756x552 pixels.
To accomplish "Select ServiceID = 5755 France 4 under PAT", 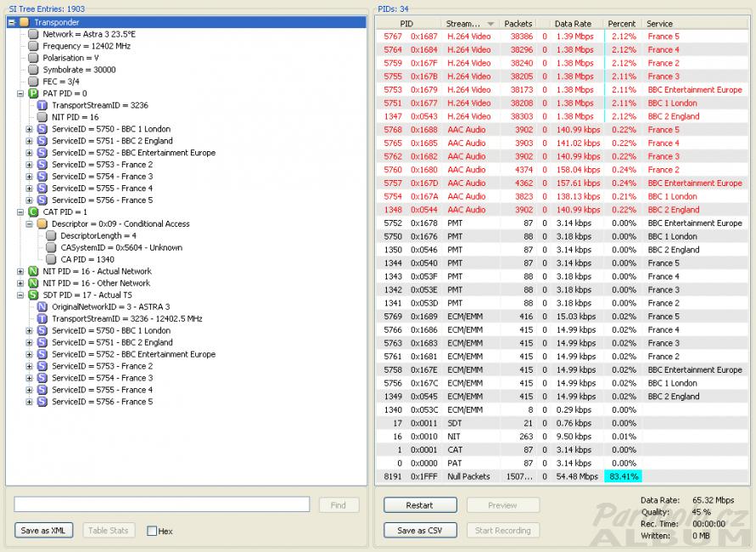I will click(102, 189).
